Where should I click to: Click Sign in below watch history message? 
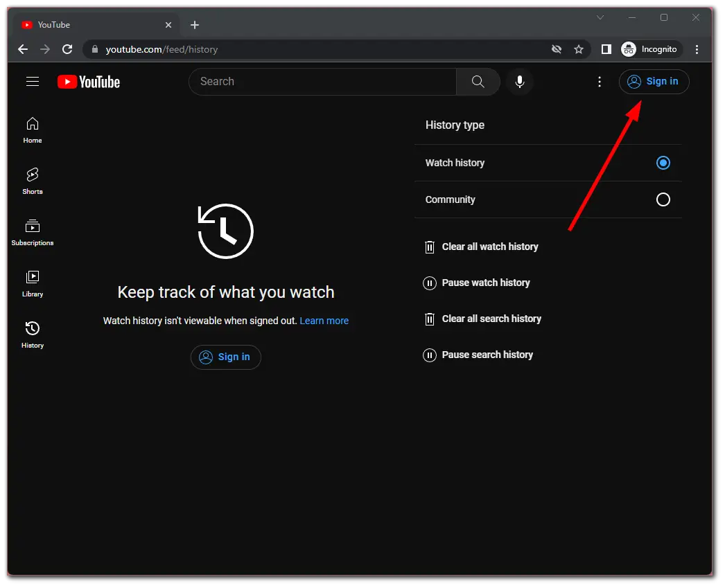point(226,357)
